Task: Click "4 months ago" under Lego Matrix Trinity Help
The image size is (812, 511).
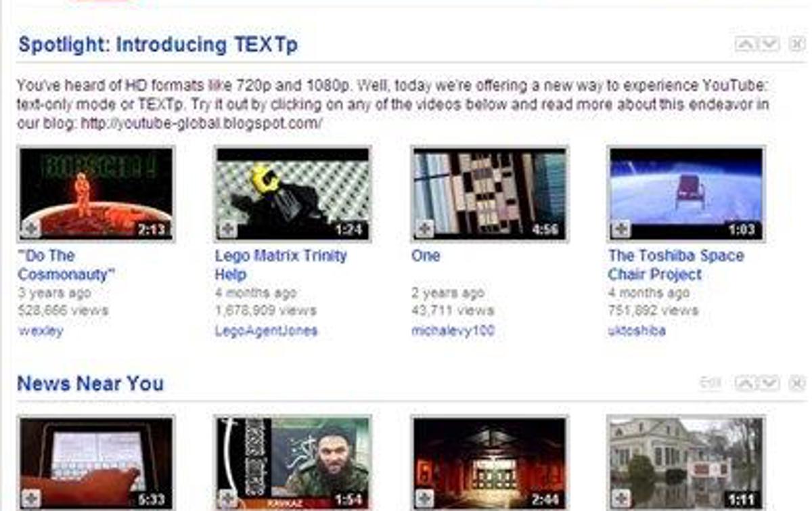Action: click(x=255, y=293)
